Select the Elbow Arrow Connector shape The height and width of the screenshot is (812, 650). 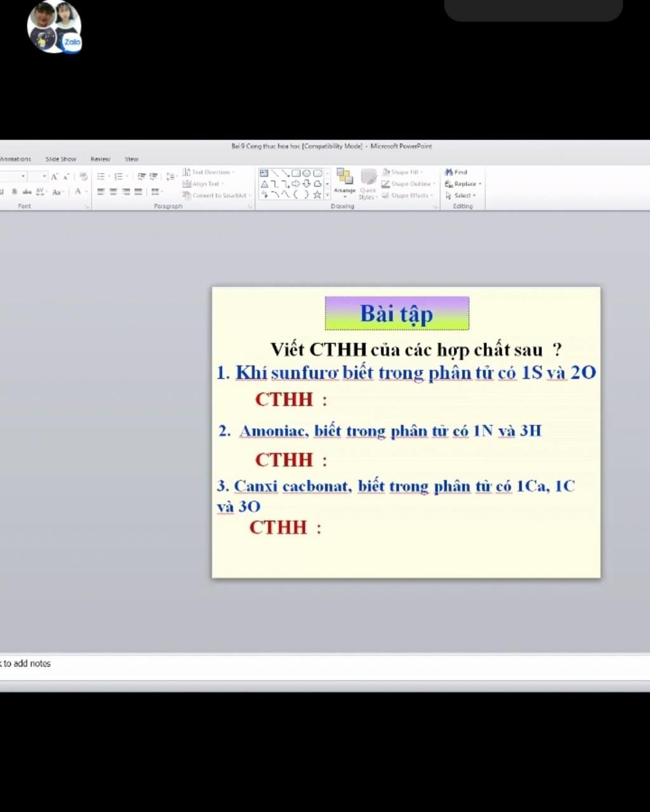(286, 184)
